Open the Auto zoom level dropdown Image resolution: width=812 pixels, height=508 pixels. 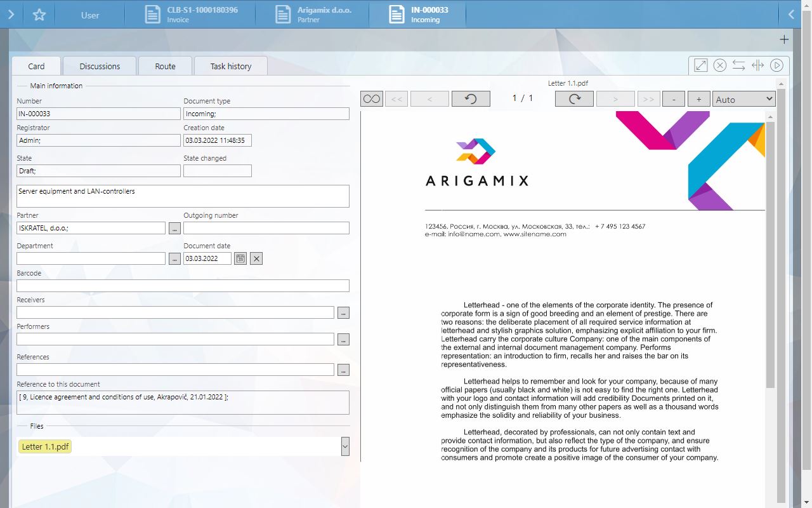[743, 98]
